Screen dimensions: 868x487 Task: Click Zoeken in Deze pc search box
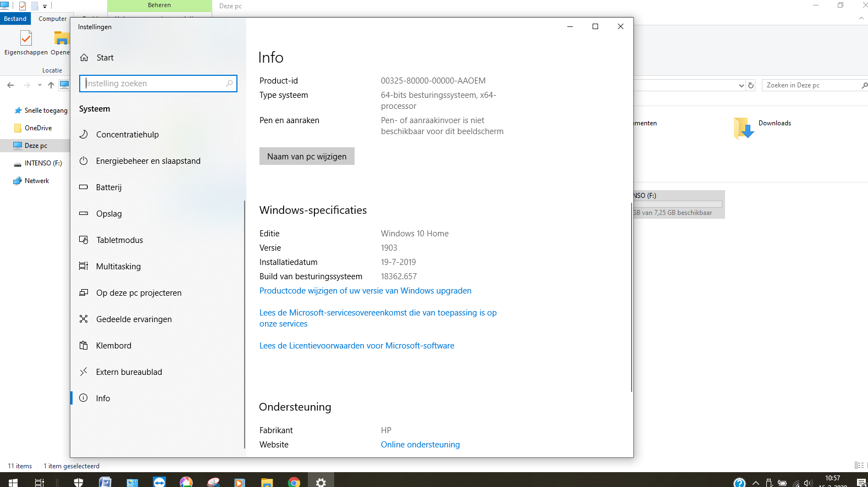814,85
